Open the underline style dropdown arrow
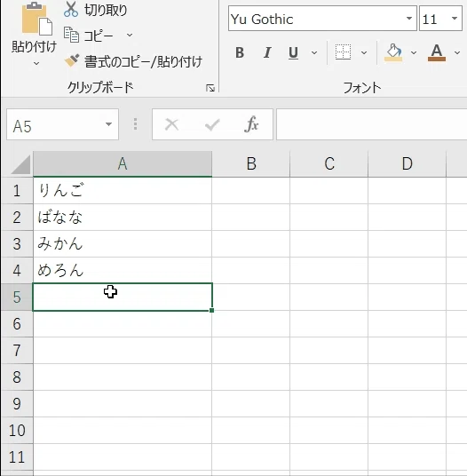The image size is (467, 476). (x=314, y=53)
